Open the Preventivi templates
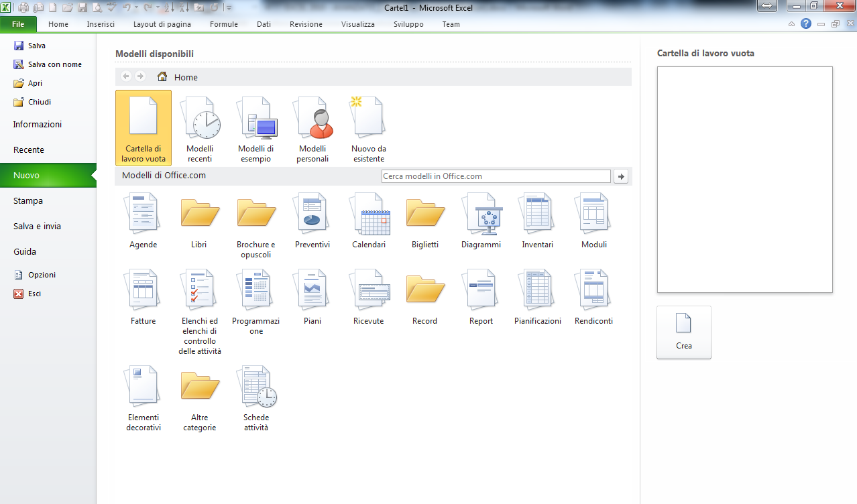The image size is (857, 504). point(312,222)
